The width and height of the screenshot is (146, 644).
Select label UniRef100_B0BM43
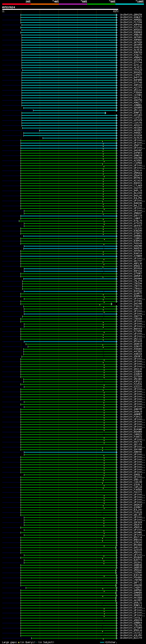[x=131, y=296]
